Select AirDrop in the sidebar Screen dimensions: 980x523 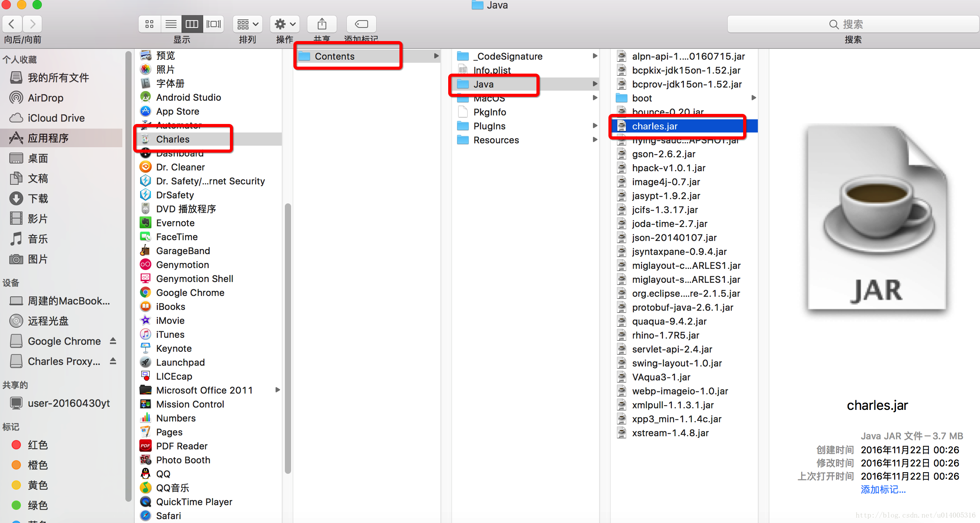pos(62,98)
